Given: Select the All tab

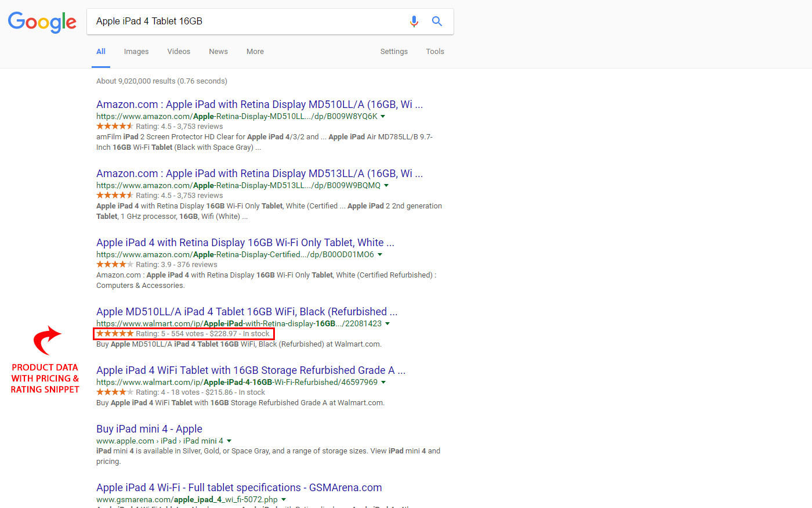Looking at the screenshot, I should click(x=101, y=52).
